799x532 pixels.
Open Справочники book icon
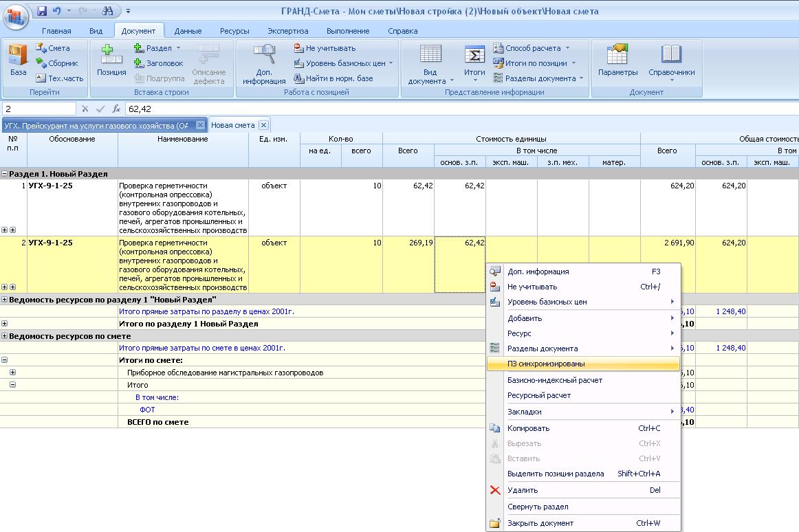point(671,60)
